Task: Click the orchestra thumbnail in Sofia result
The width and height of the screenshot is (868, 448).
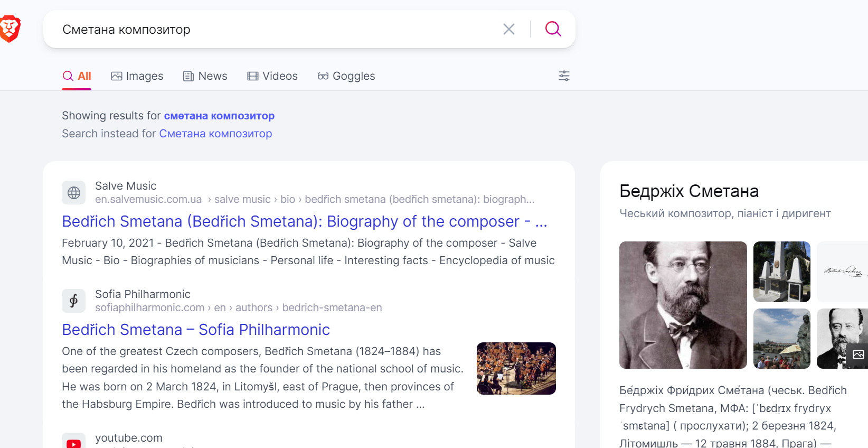Action: [516, 369]
